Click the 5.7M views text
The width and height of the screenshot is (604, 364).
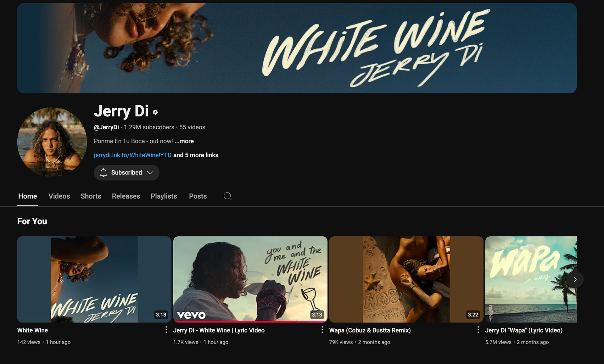[x=498, y=342]
